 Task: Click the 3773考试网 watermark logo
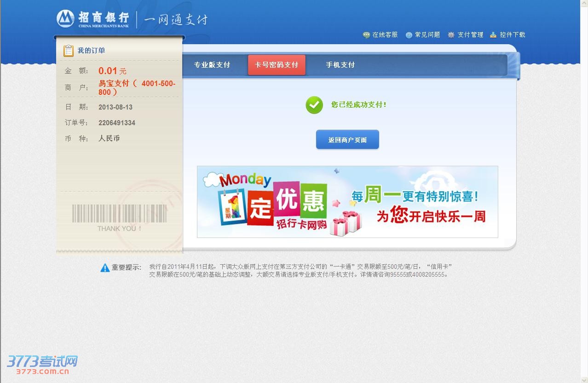42,364
